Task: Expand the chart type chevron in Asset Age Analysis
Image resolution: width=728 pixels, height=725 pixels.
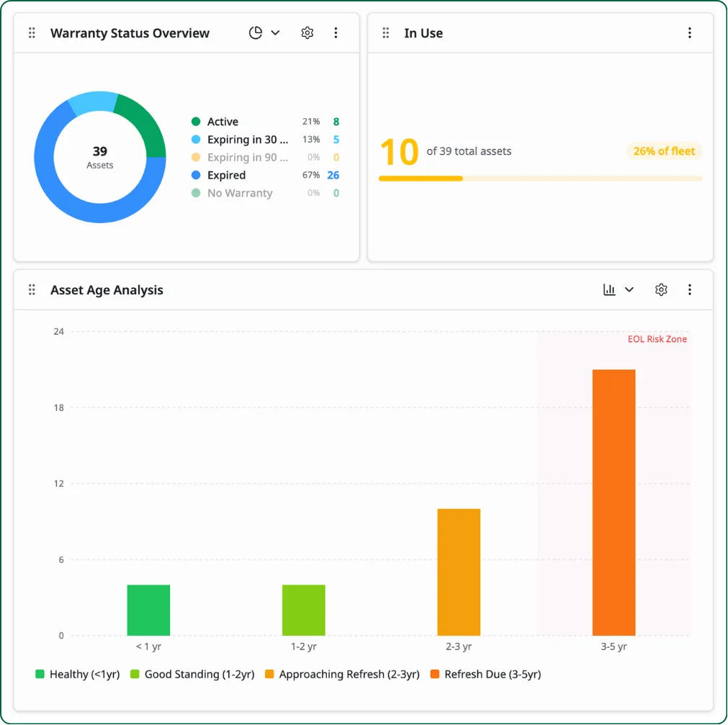Action: click(x=629, y=289)
